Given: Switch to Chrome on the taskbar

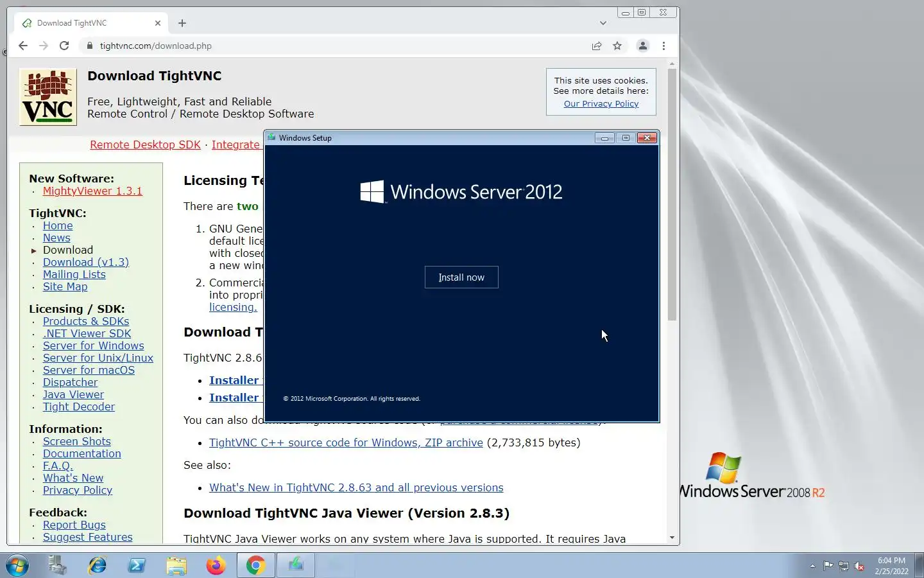Looking at the screenshot, I should (256, 565).
